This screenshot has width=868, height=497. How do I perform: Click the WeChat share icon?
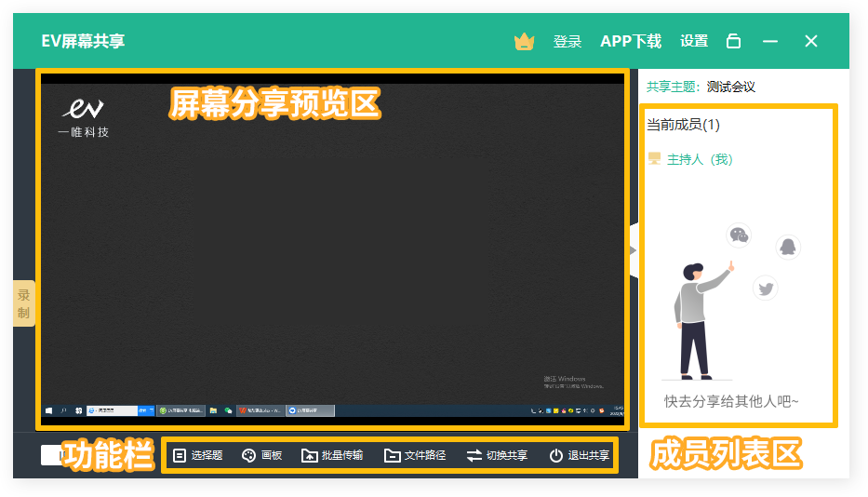[739, 235]
